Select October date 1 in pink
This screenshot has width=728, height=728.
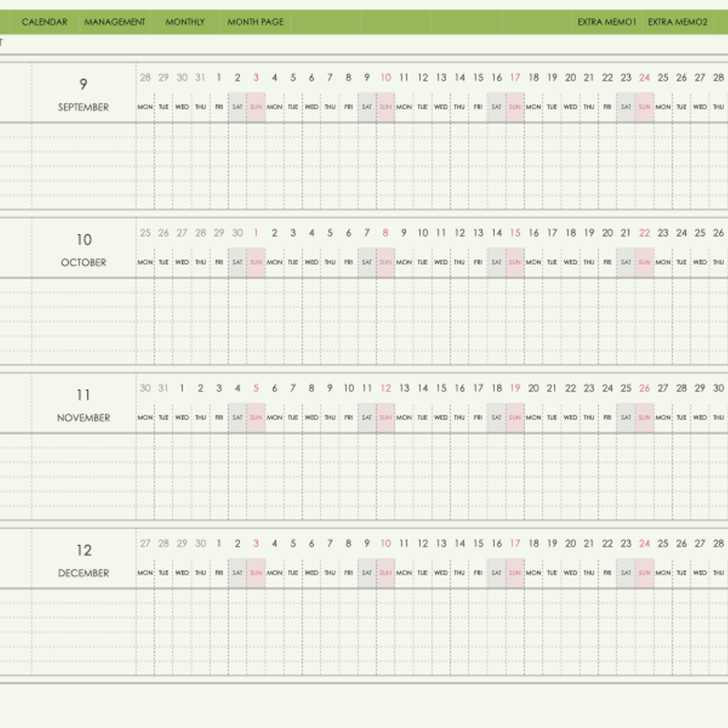point(256,233)
